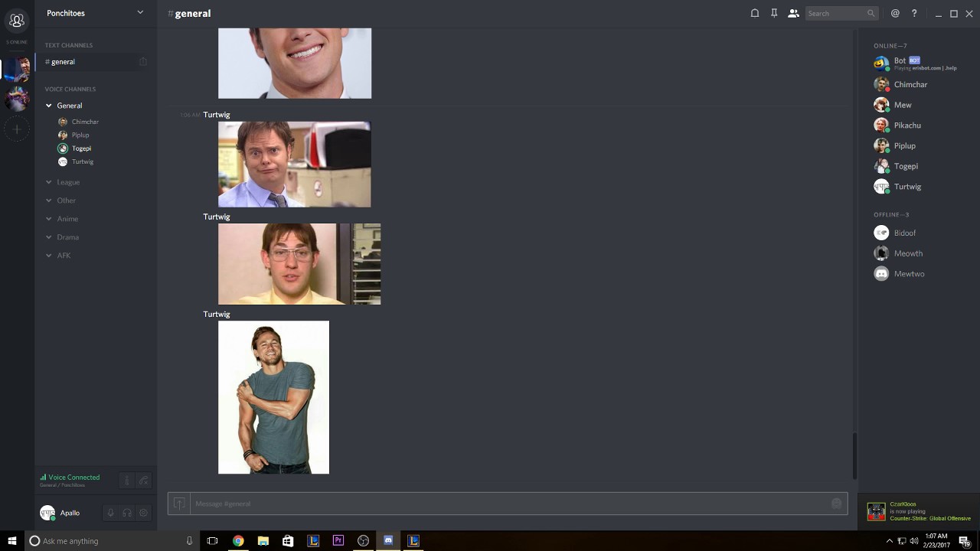980x551 pixels.
Task: Select the second server icon
Action: tap(17, 99)
